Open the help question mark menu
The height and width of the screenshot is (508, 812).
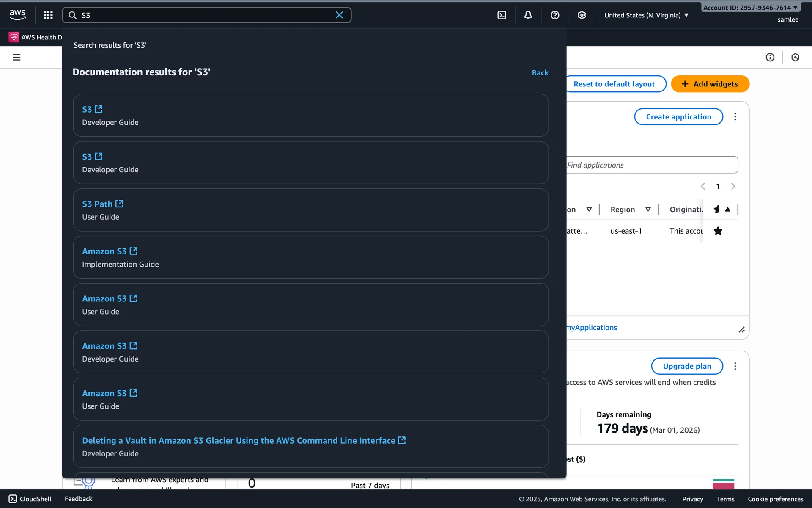[555, 15]
